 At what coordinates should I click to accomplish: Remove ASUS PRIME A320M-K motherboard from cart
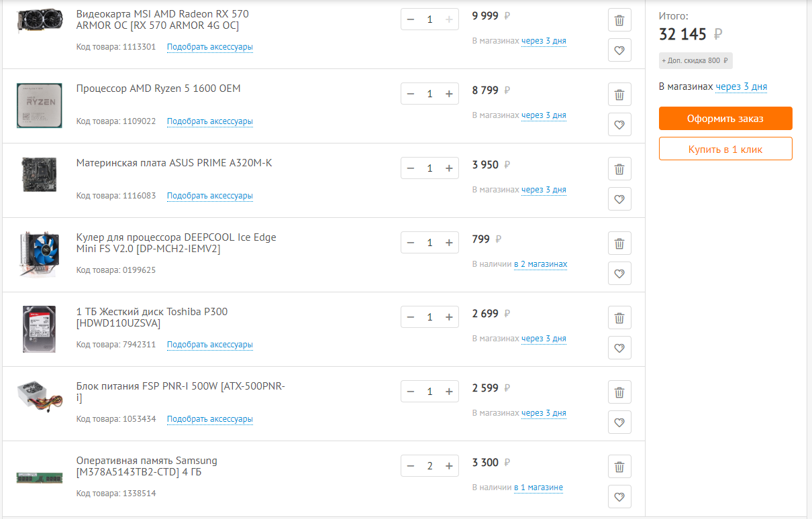619,169
